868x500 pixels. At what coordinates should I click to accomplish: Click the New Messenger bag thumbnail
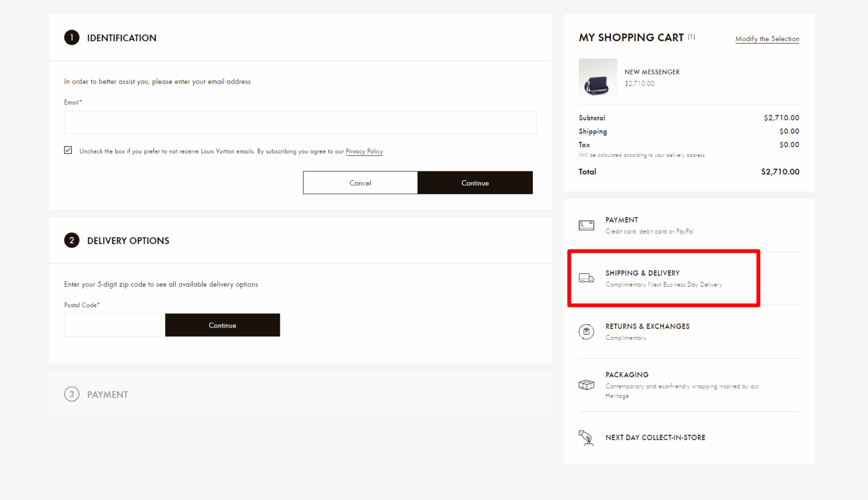point(598,77)
